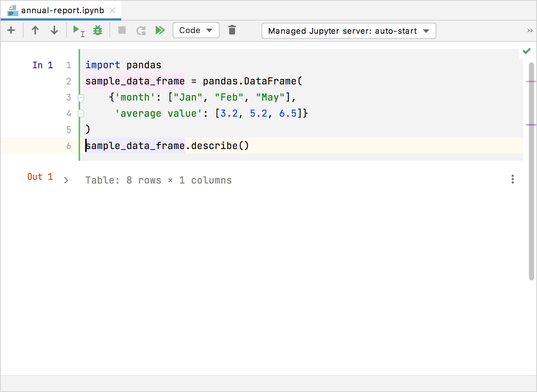537x392 pixels.
Task: Click the 'month' key string
Action: (x=135, y=97)
